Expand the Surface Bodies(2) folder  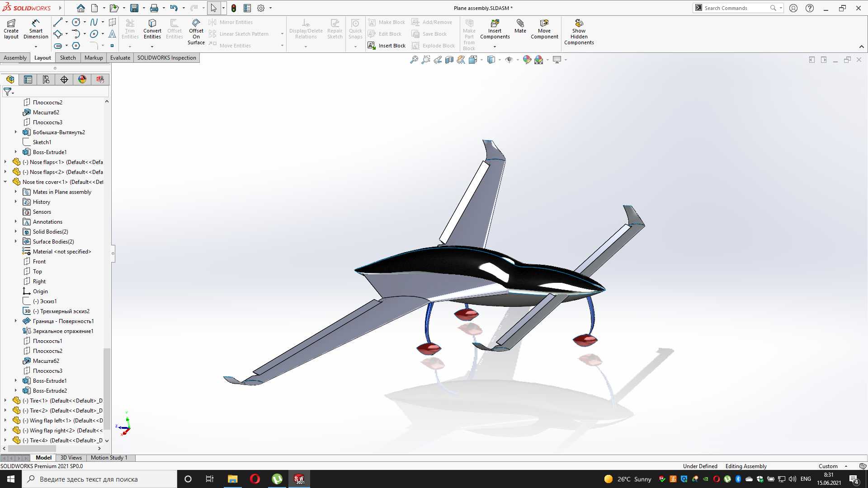(x=16, y=241)
